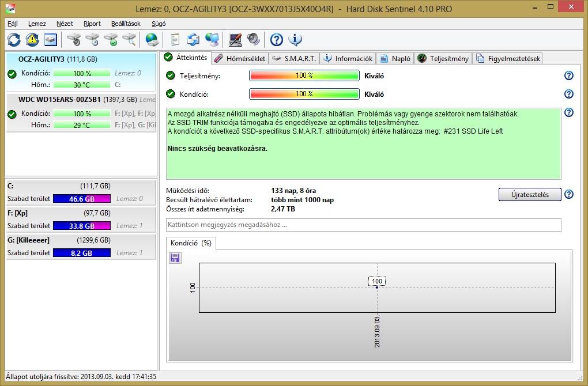Click the C: free space bar showing 46,6 GB
The image size is (588, 386).
82,199
